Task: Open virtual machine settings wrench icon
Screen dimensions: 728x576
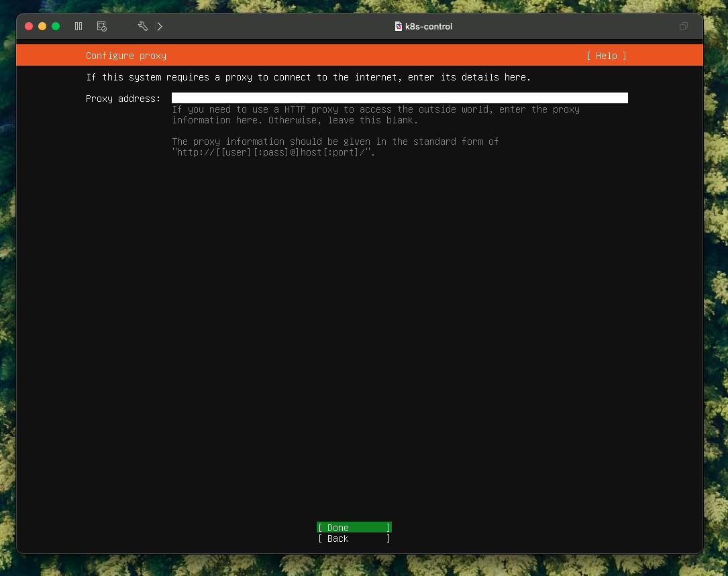Action: [142, 26]
